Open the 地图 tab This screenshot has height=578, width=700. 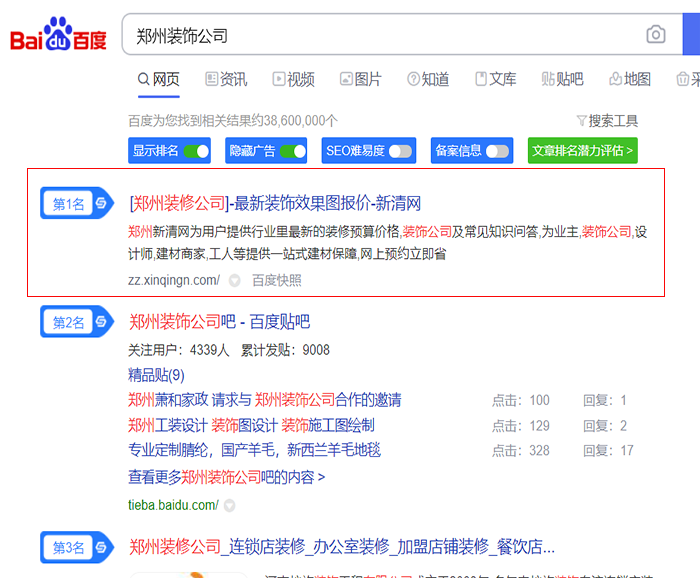pos(630,79)
